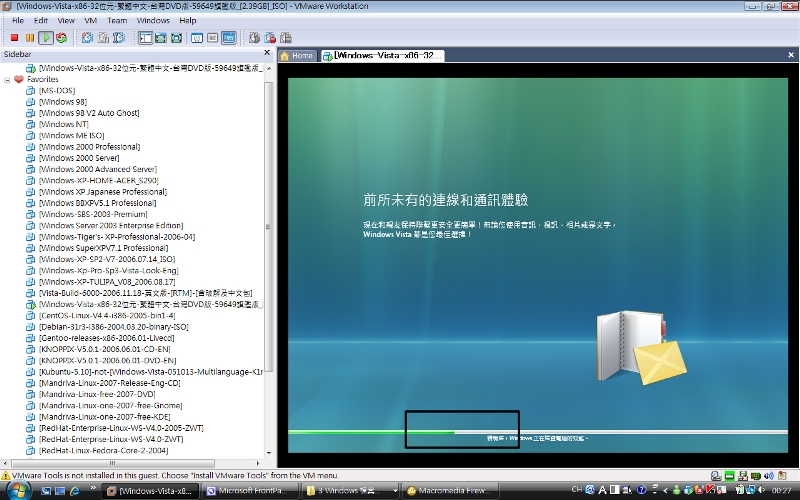Click the Summary view toolbar icon
The width and height of the screenshot is (800, 500).
click(x=197, y=38)
